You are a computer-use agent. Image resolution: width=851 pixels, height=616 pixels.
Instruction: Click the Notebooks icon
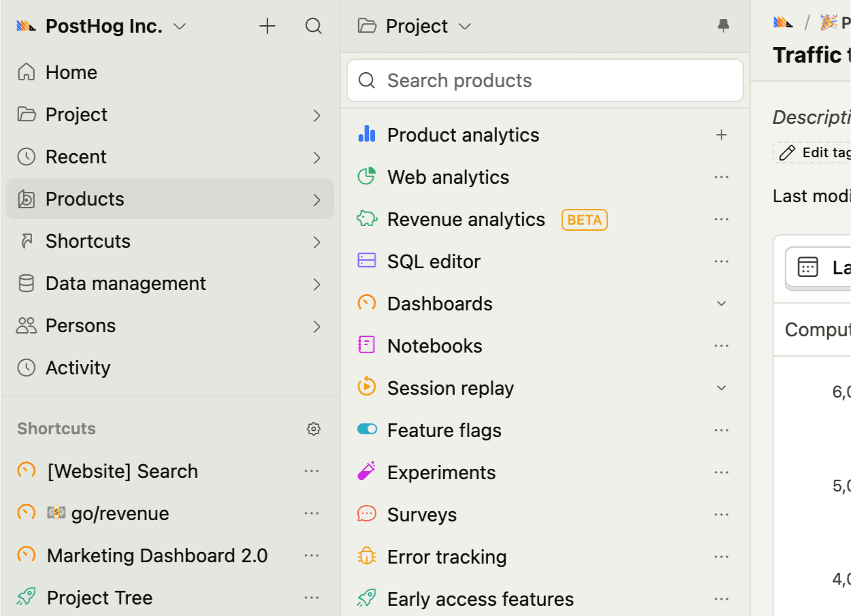coord(367,345)
